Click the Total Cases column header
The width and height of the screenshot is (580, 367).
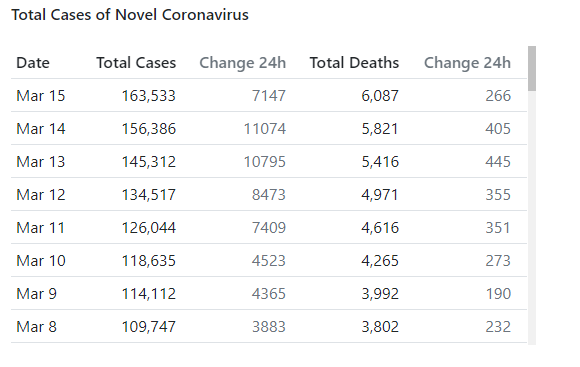pyautogui.click(x=136, y=63)
